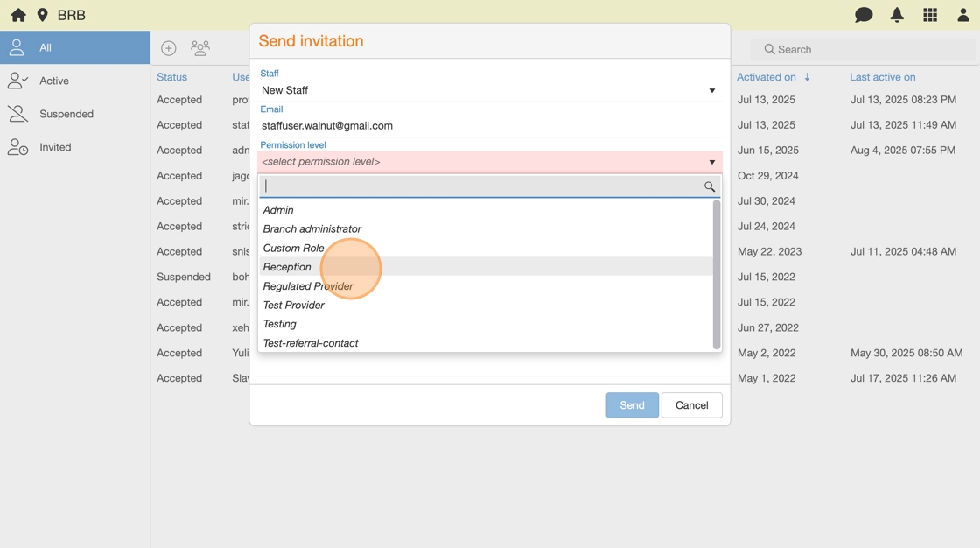980x548 pixels.
Task: Choose Branch administrator from list
Action: (x=311, y=228)
